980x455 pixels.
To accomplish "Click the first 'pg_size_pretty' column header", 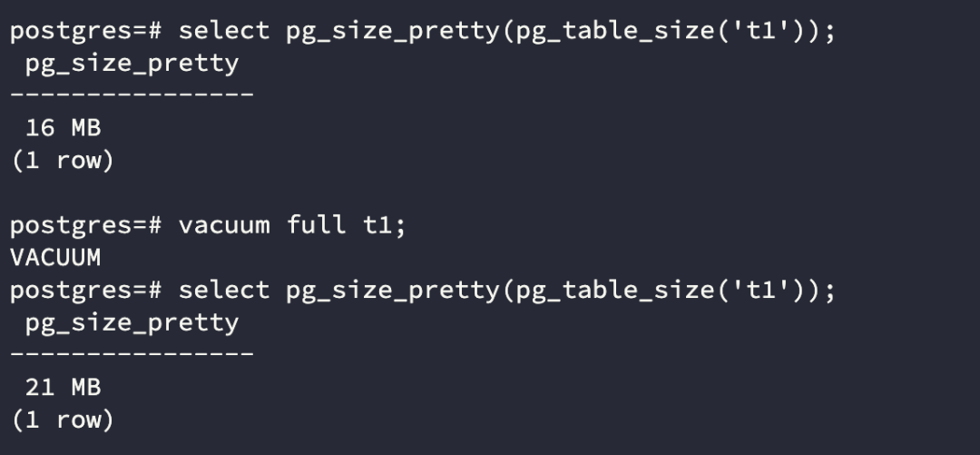I will point(132,64).
